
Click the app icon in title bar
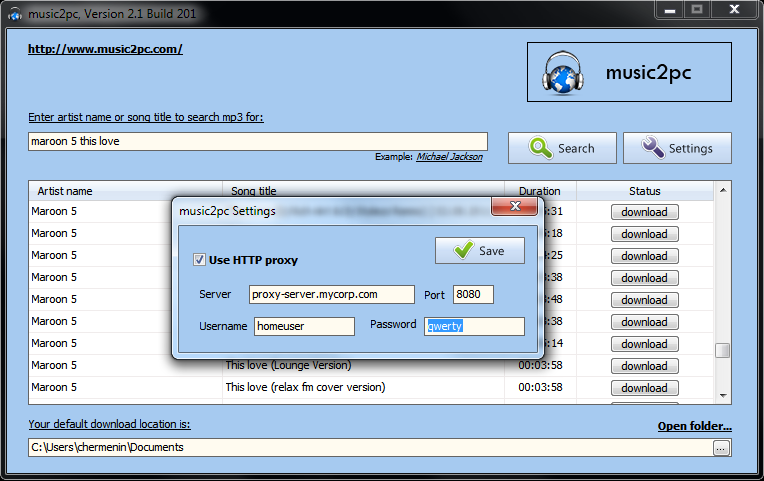point(15,14)
